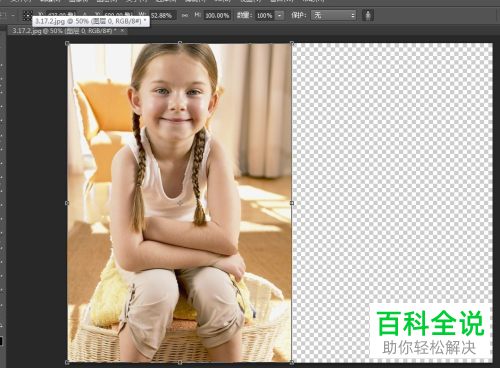Click the reference point locator grid icon
The width and height of the screenshot is (500, 368).
pos(28,15)
